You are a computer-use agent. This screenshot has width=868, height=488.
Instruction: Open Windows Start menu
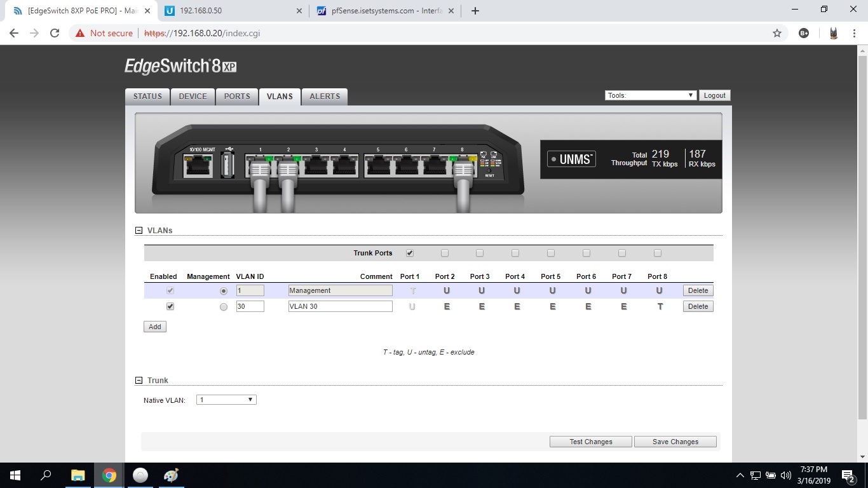[15, 475]
